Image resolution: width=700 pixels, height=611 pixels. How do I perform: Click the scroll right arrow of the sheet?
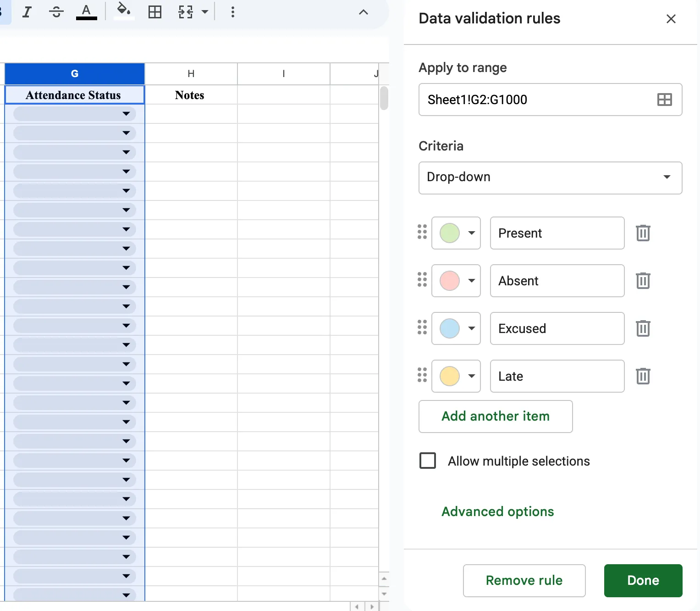pos(372,606)
